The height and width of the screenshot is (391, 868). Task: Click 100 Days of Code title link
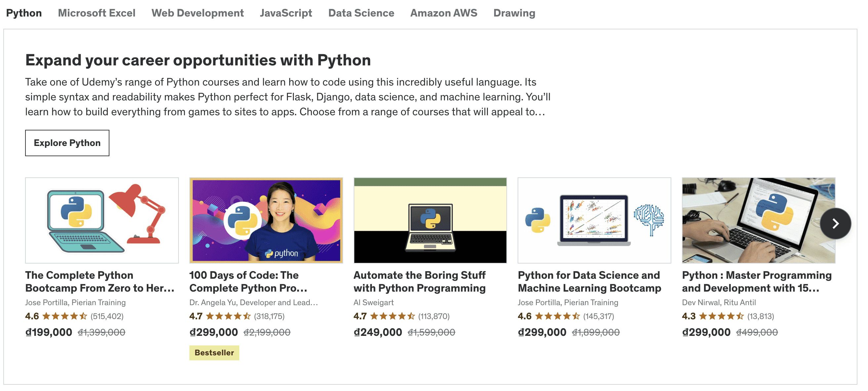248,282
